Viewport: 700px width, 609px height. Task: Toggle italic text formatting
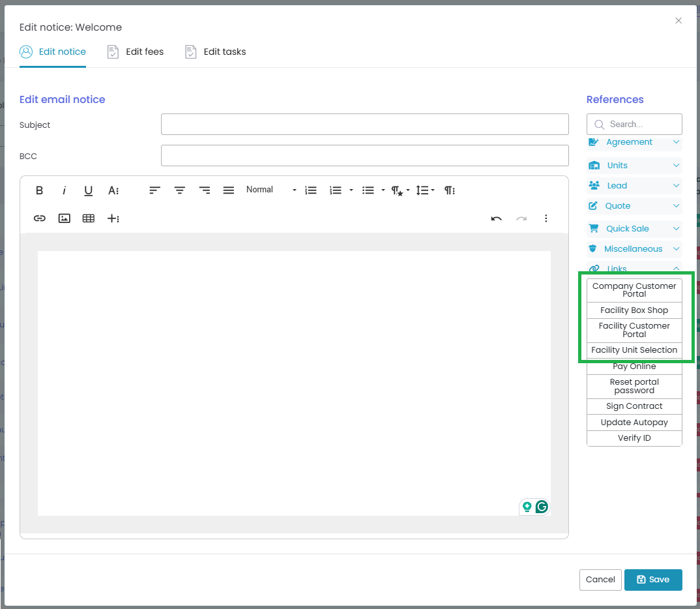(x=64, y=190)
